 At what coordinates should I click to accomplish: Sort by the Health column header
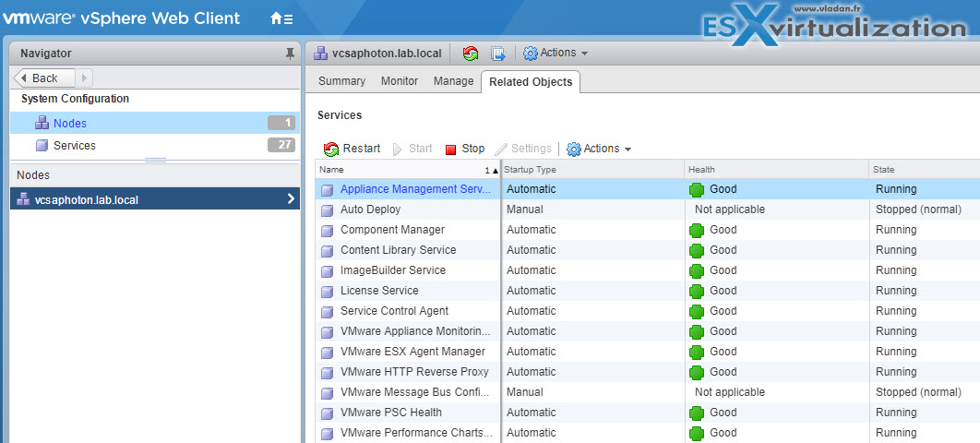(x=777, y=169)
